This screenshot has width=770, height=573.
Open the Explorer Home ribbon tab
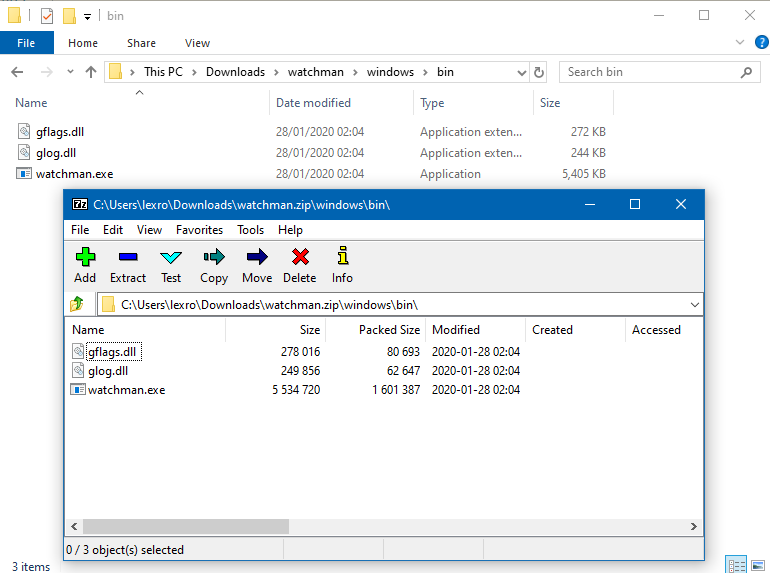[83, 43]
